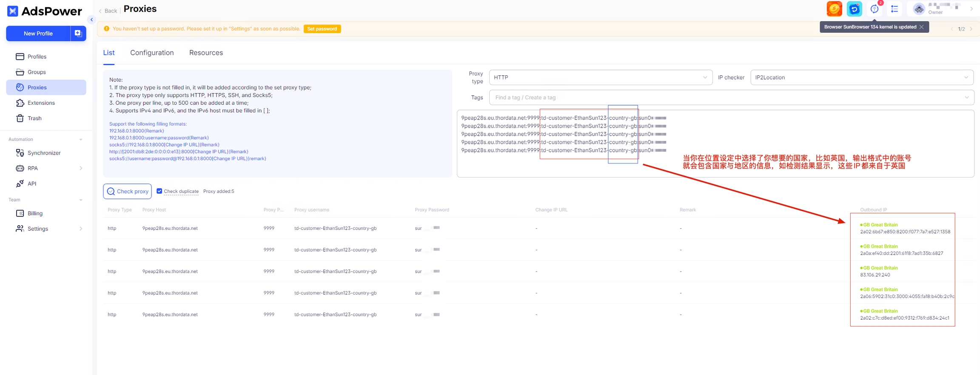The image size is (980, 375).
Task: Open Synchronizer in the sidebar
Action: pyautogui.click(x=44, y=153)
